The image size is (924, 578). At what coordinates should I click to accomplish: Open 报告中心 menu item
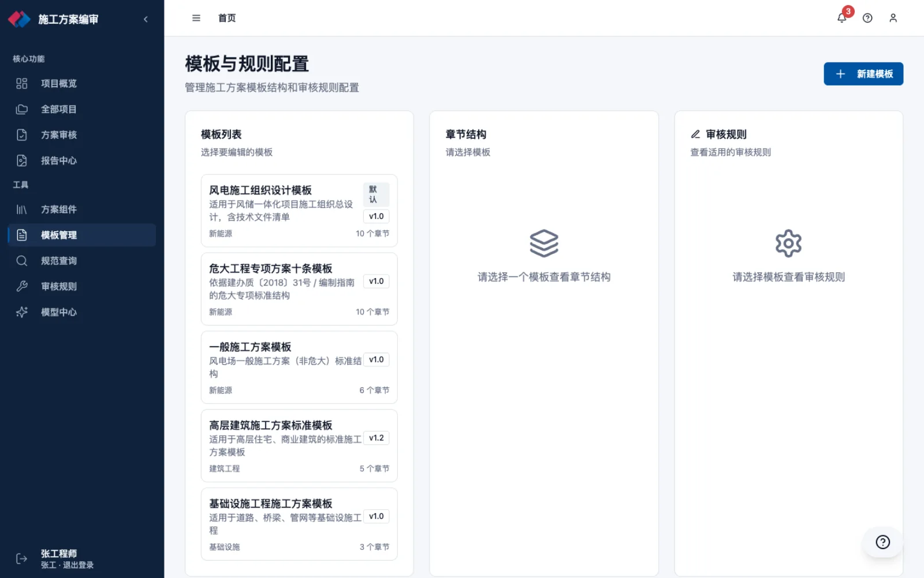coord(82,161)
